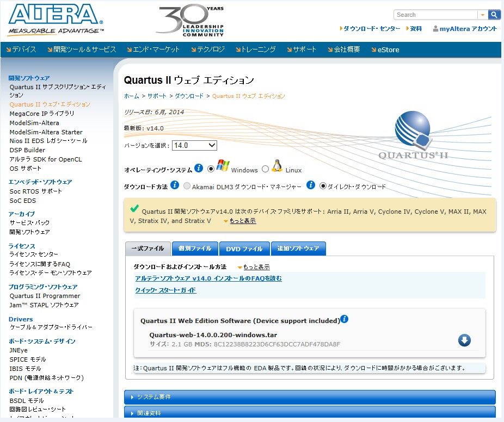
Task: Switch to the 一式ファイル tab
Action: point(147,249)
